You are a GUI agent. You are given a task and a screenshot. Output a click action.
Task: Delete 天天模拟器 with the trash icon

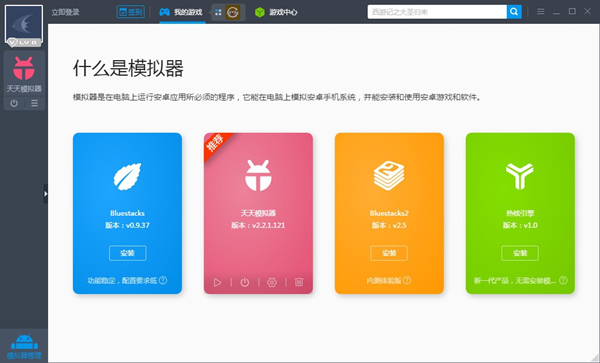[299, 282]
